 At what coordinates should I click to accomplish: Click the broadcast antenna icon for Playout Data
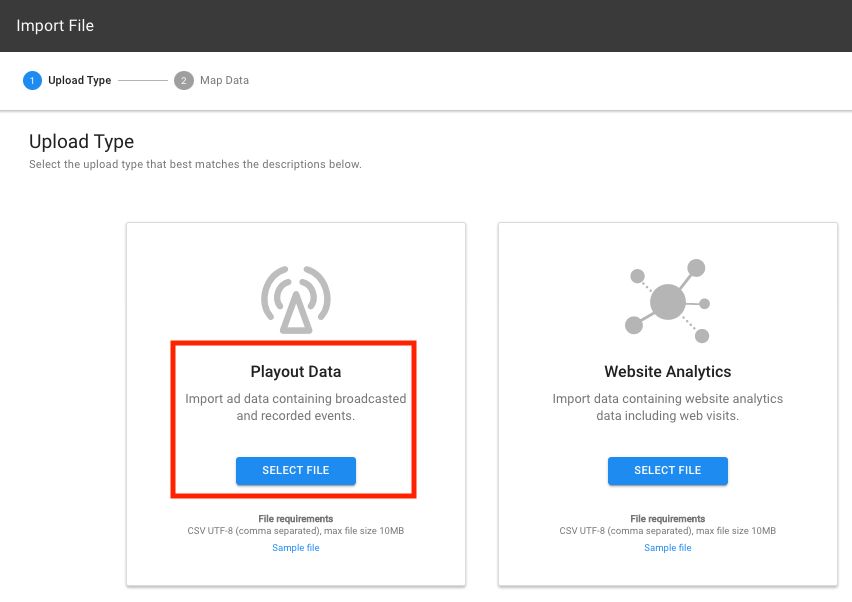[295, 299]
